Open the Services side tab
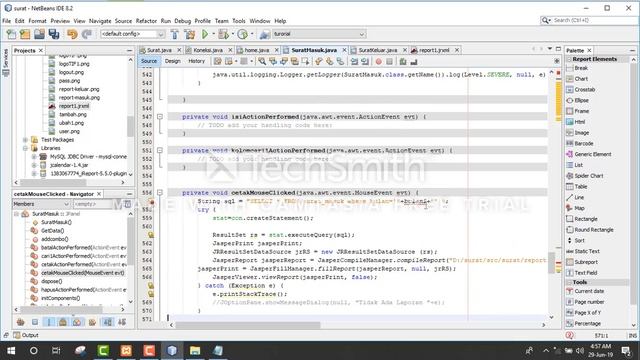Image resolution: width=640 pixels, height=360 pixels. [6, 62]
